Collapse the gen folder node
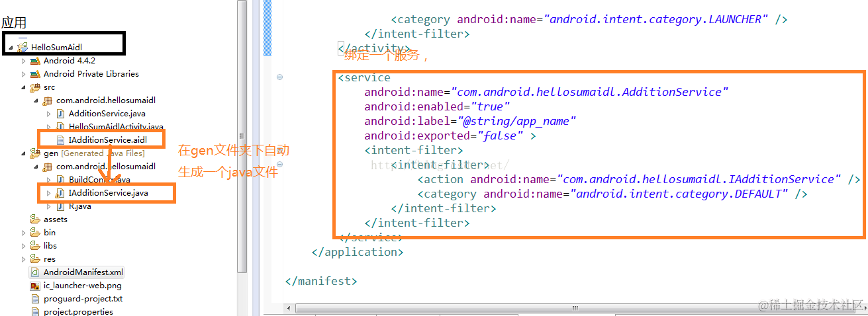 [23, 153]
